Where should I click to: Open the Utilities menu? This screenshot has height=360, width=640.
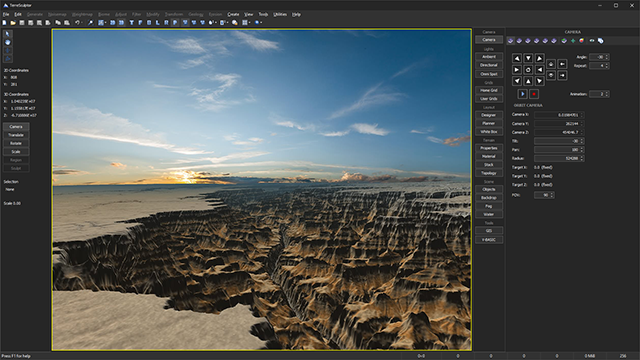click(280, 14)
